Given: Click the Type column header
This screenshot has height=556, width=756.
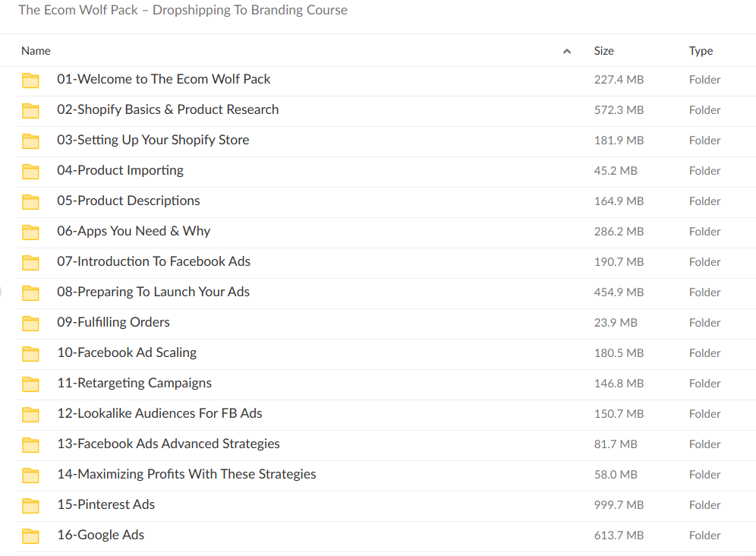Looking at the screenshot, I should coord(701,50).
